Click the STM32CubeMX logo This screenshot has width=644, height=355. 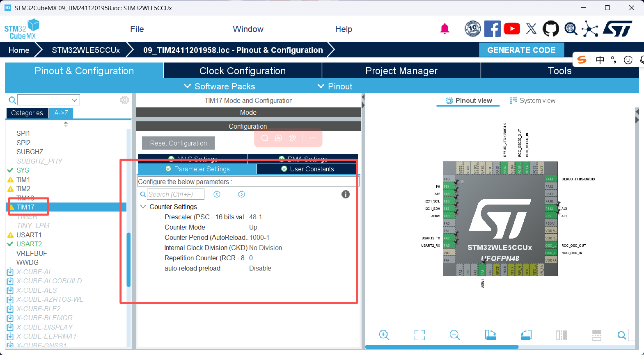tap(22, 29)
